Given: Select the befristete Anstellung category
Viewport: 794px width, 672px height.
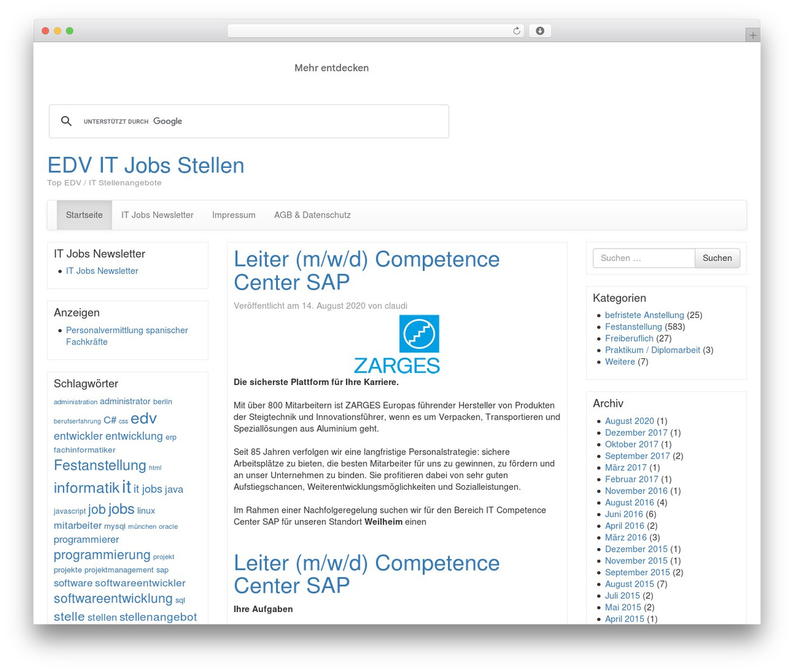Looking at the screenshot, I should (x=645, y=315).
